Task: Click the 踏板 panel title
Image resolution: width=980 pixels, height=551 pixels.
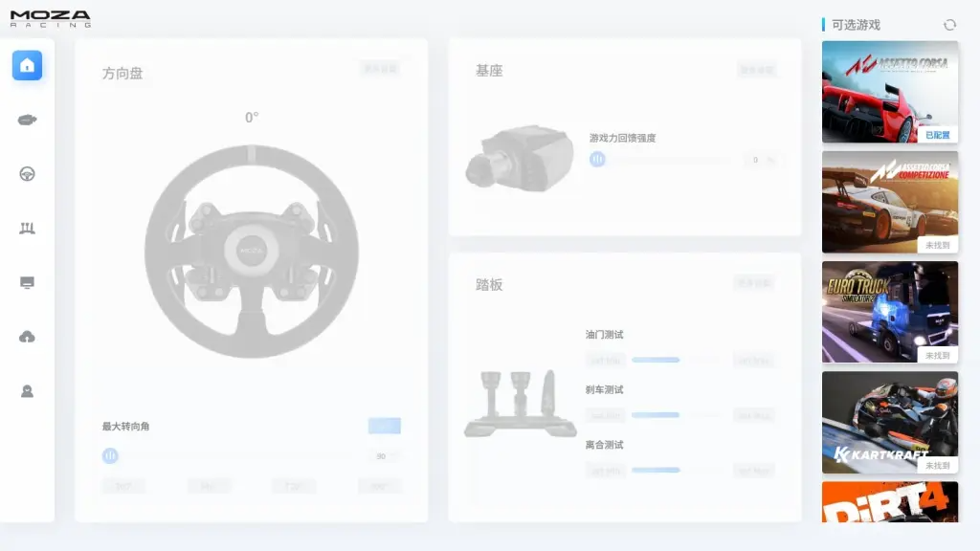Action: tap(489, 285)
